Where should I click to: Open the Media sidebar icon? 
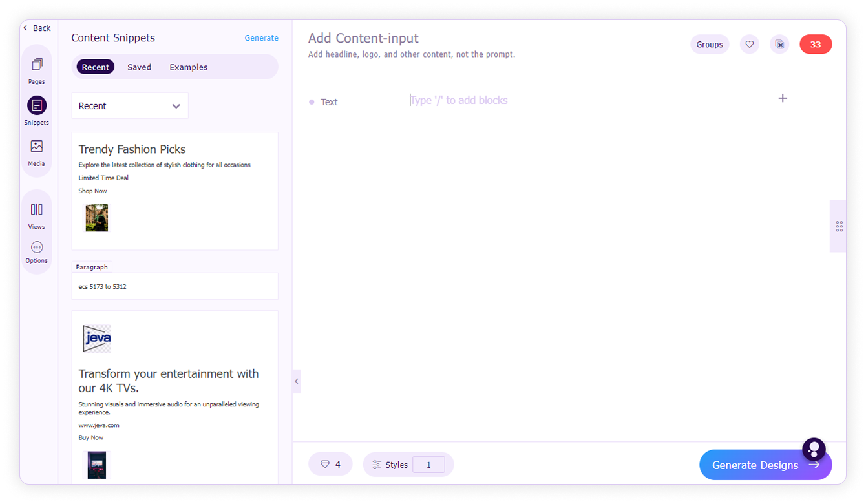37,147
